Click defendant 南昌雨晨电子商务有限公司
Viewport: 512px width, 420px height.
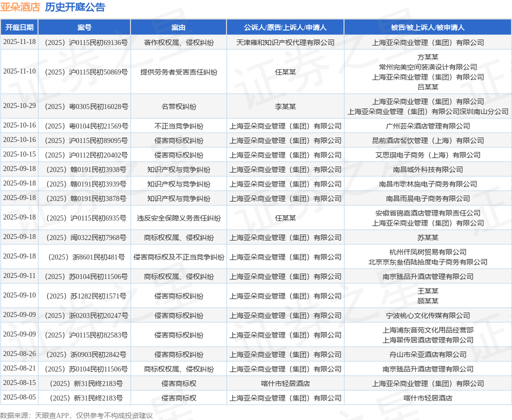428,198
